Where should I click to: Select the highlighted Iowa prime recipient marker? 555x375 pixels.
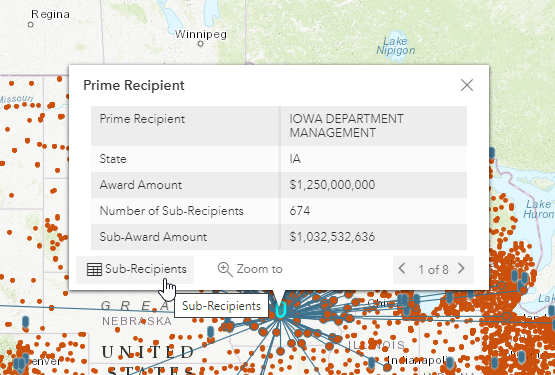[280, 309]
